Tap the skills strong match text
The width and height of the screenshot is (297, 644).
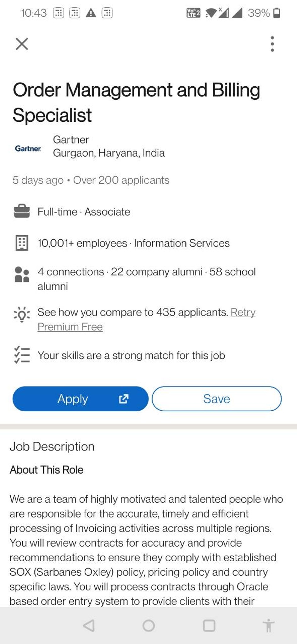point(131,355)
